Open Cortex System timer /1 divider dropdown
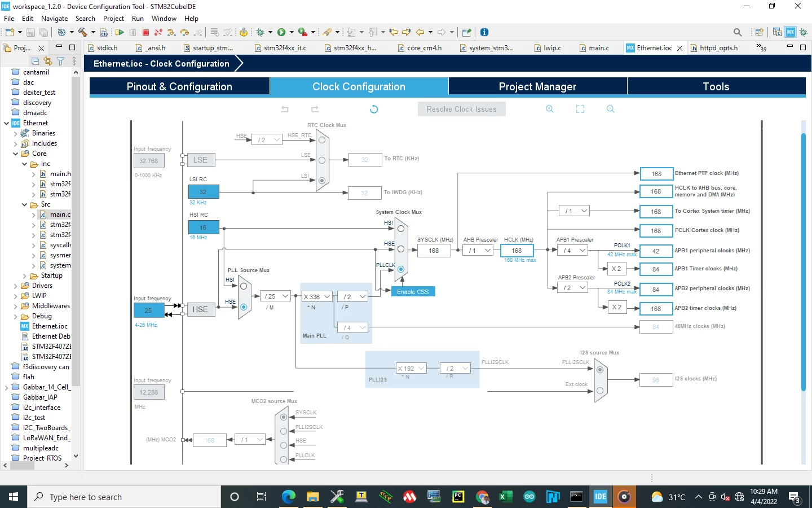Screen dimensions: 812x508 575,211
